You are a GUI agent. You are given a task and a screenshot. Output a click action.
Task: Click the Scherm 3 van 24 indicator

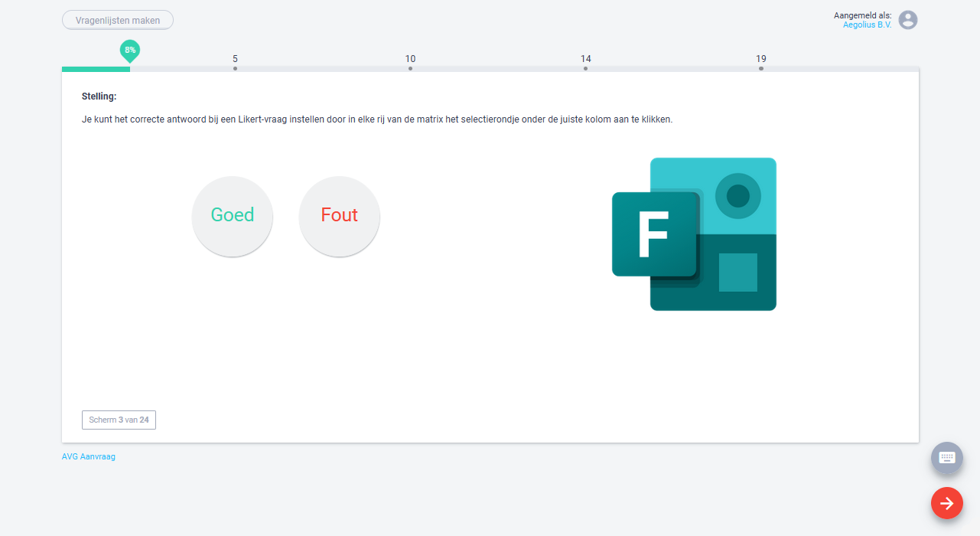point(119,420)
